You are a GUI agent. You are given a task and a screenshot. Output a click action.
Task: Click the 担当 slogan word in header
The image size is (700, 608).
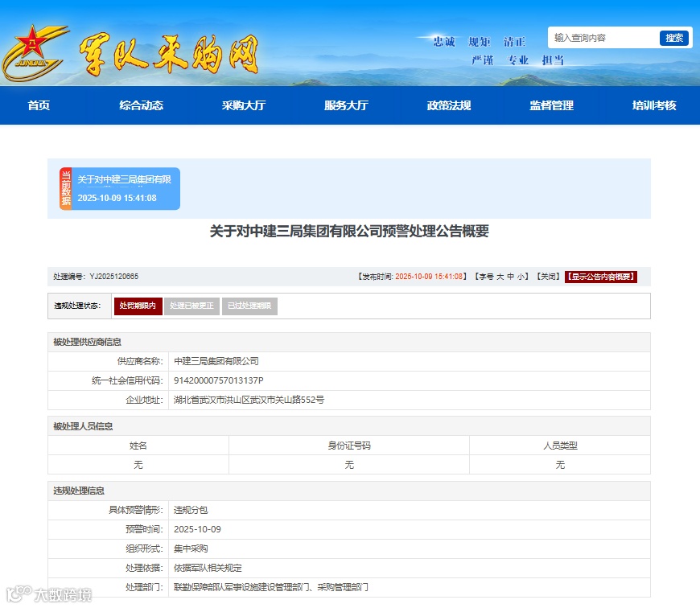[553, 60]
